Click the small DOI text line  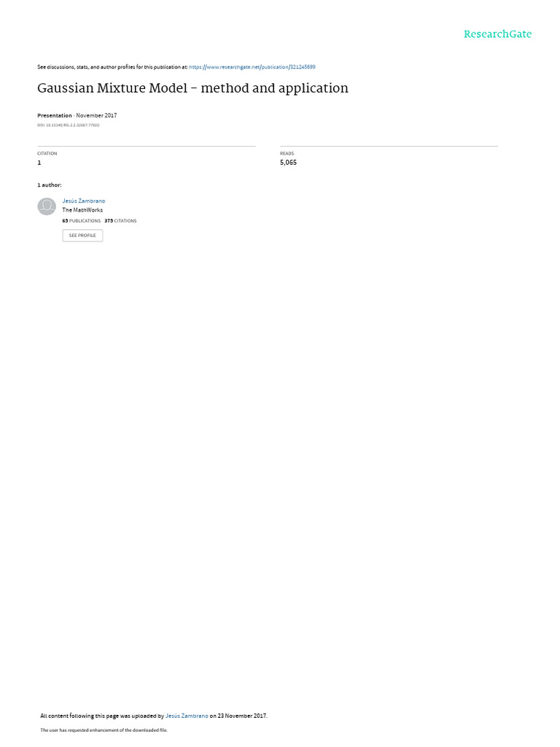[x=68, y=125]
